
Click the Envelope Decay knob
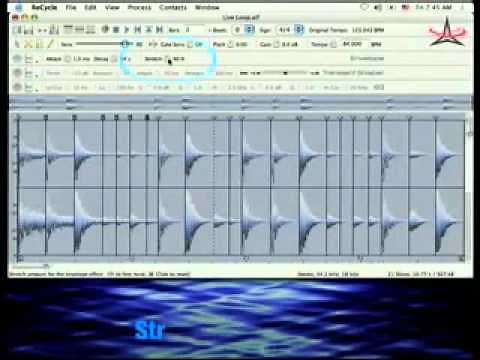tap(114, 59)
